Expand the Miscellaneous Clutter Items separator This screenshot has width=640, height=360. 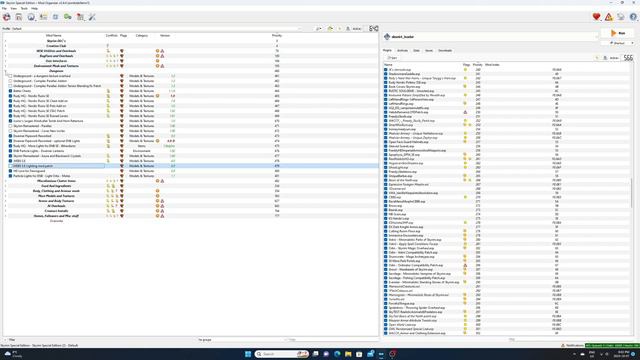(5, 181)
